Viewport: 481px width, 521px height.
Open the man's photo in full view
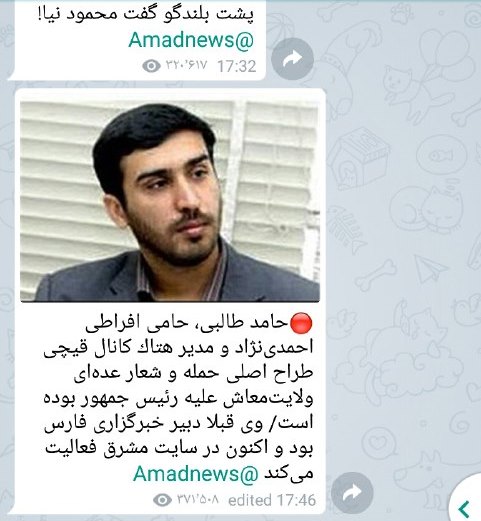pos(170,201)
